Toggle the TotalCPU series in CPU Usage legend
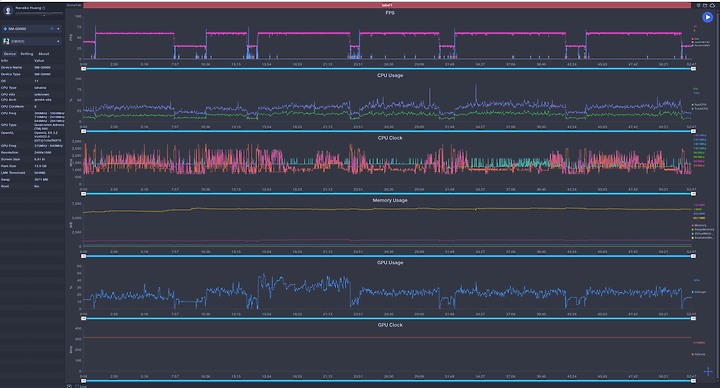 pyautogui.click(x=700, y=109)
